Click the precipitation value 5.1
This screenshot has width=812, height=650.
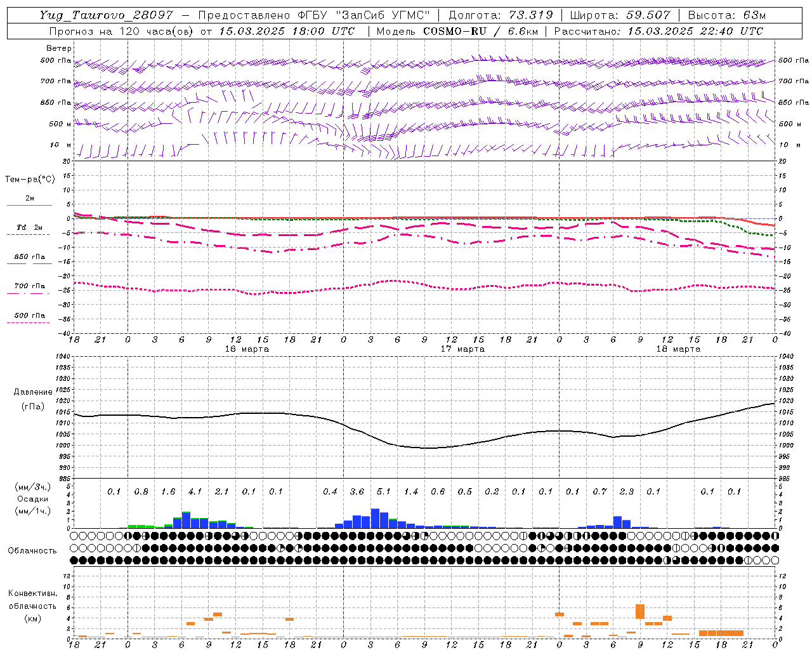tap(384, 492)
